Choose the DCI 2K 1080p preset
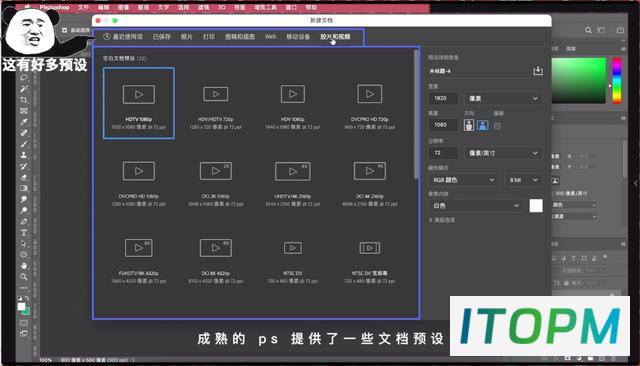640x366 pixels. (x=216, y=180)
